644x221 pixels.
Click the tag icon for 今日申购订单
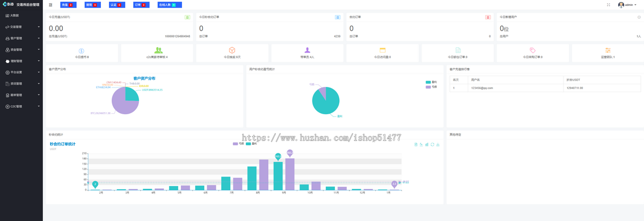(x=532, y=50)
